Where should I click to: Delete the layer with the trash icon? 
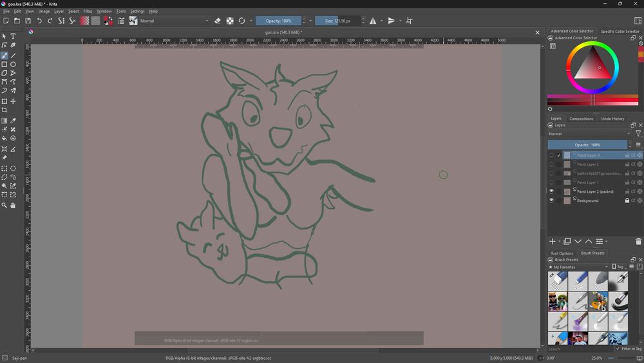pos(638,241)
